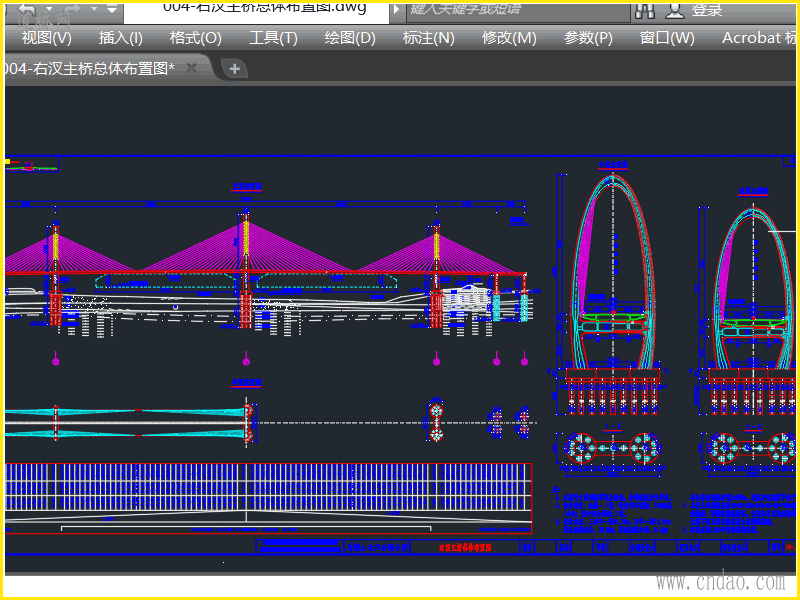Open the 工具(T) menu

point(273,38)
